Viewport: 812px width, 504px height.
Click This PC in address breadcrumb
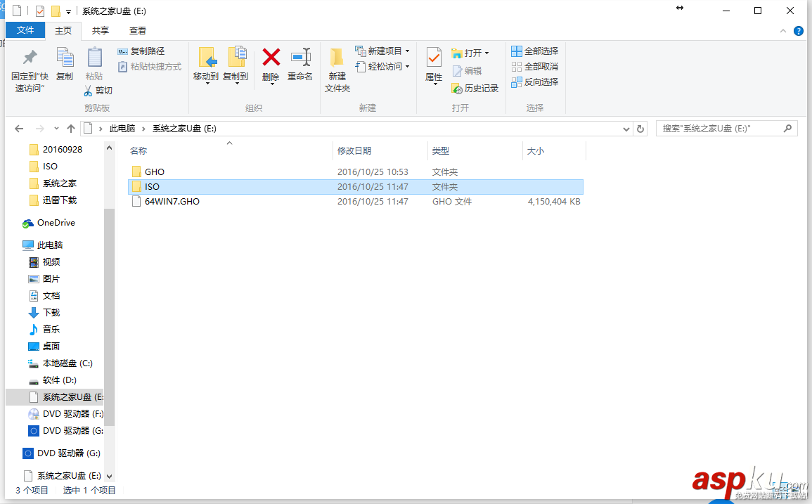(x=122, y=129)
